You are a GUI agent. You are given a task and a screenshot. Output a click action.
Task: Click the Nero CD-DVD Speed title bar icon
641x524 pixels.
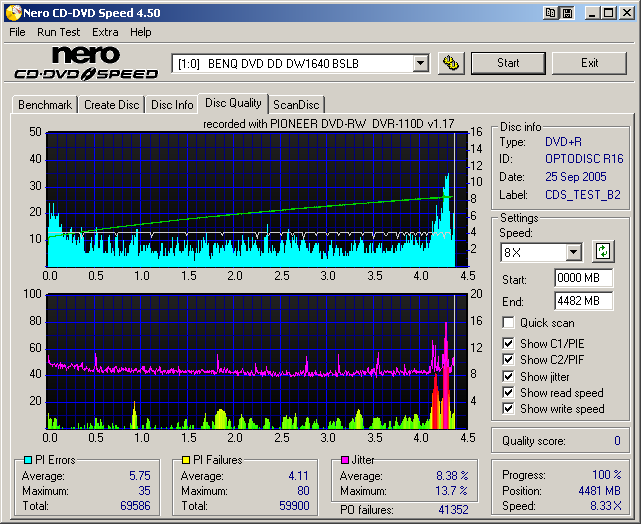[13, 13]
